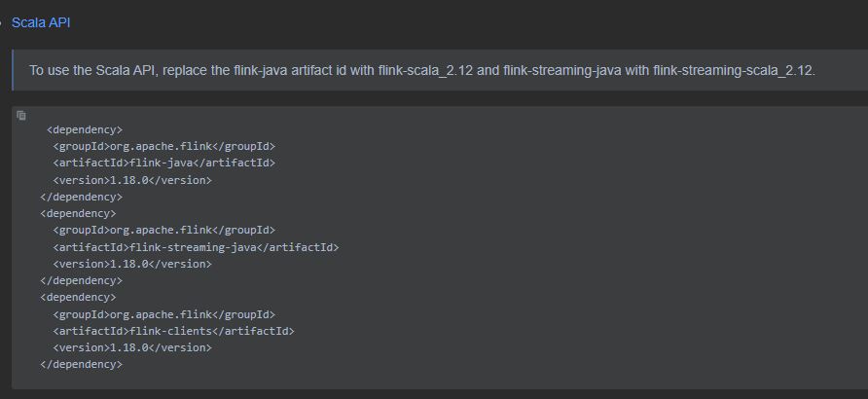This screenshot has height=399, width=868.
Task: Click the groupId line above flink-streaming-java
Action: point(163,230)
